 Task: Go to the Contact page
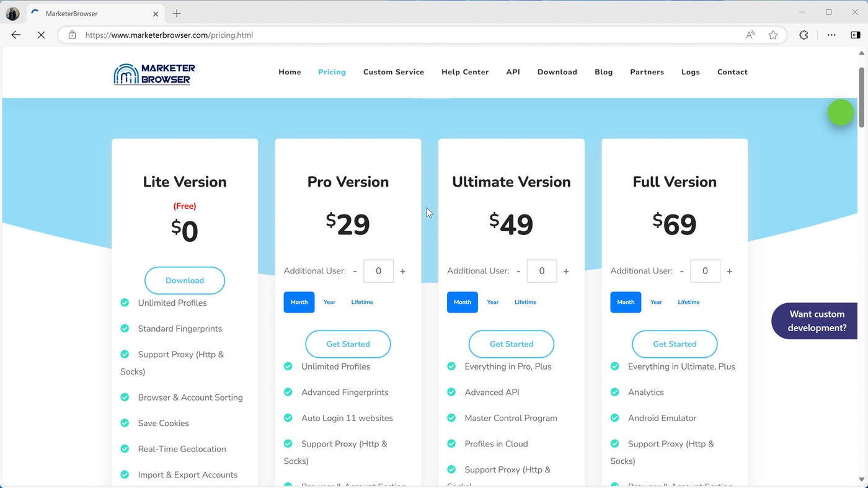point(732,72)
